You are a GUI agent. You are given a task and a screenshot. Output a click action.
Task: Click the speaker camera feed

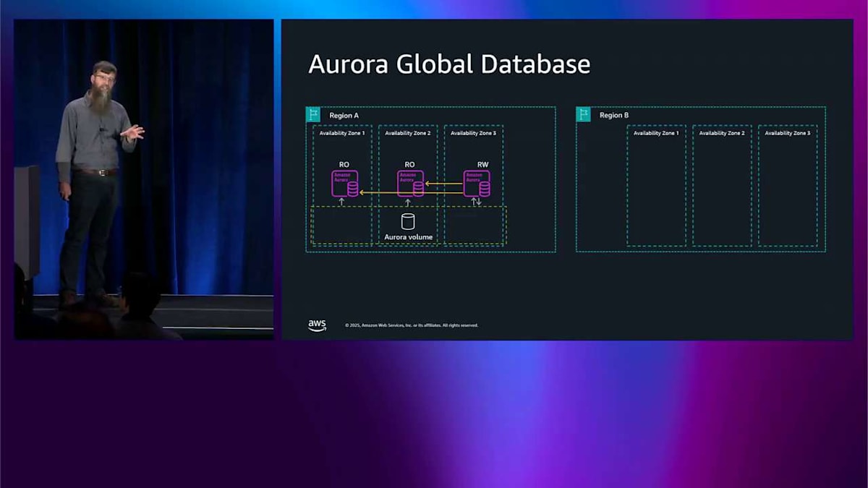(x=144, y=179)
